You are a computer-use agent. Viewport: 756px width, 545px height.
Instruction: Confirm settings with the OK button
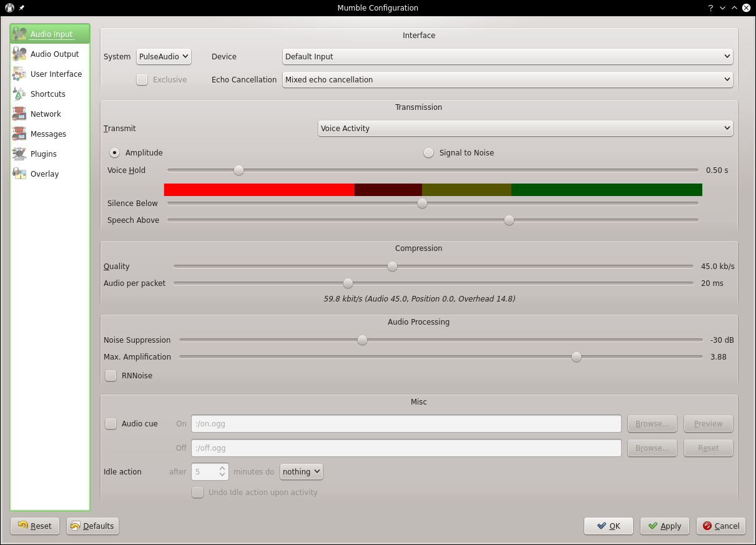(x=609, y=526)
